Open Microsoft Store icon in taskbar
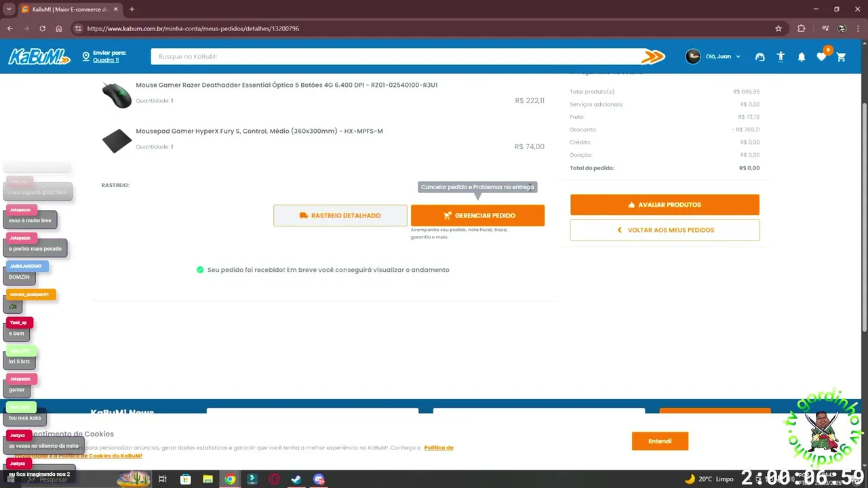868x488 pixels. 185,479
